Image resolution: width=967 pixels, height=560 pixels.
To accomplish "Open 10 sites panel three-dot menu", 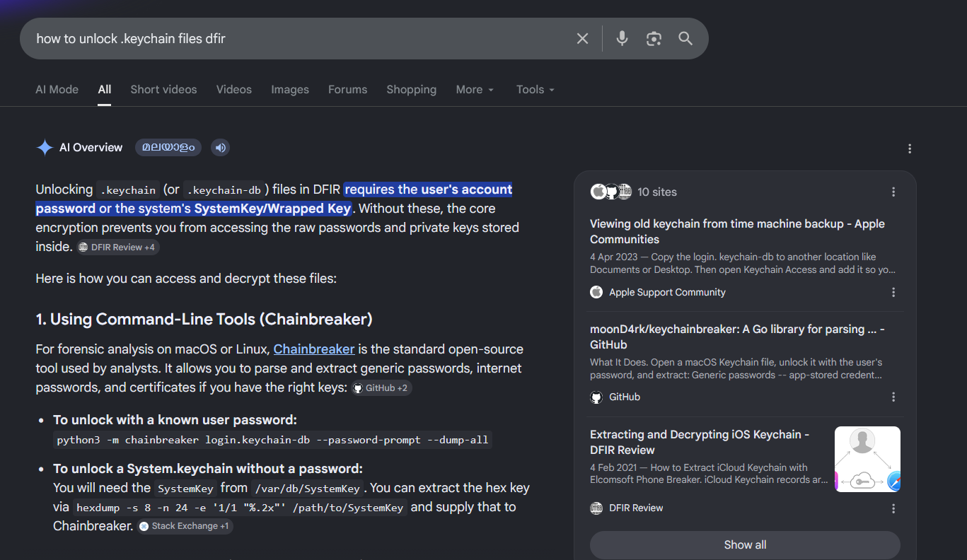I will pos(893,192).
